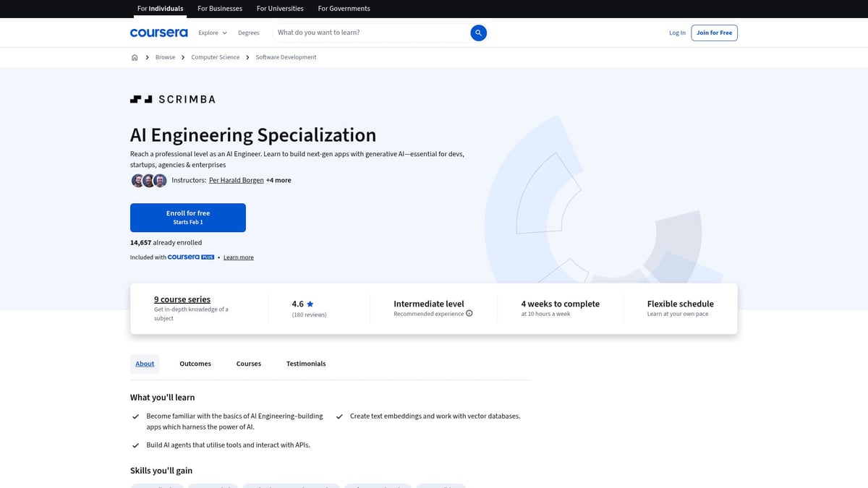The width and height of the screenshot is (868, 488).
Task: Click the Learn more link
Action: click(x=239, y=257)
